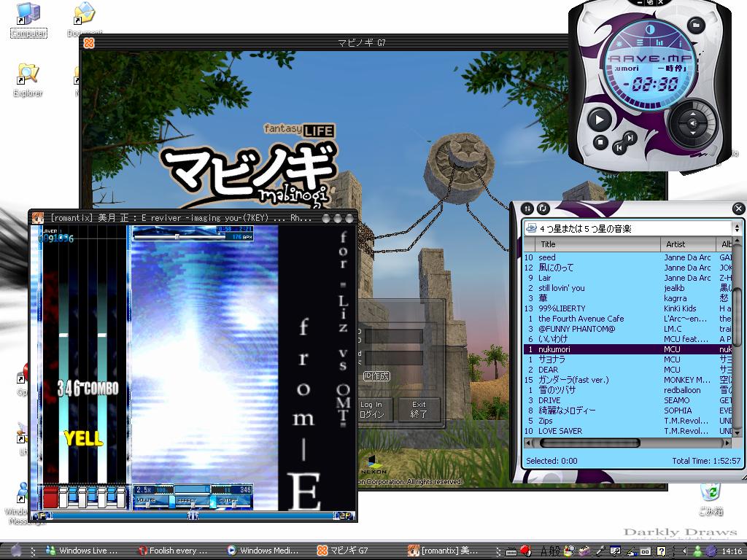
Task: Switch to Windows Media taskbar item
Action: click(263, 551)
